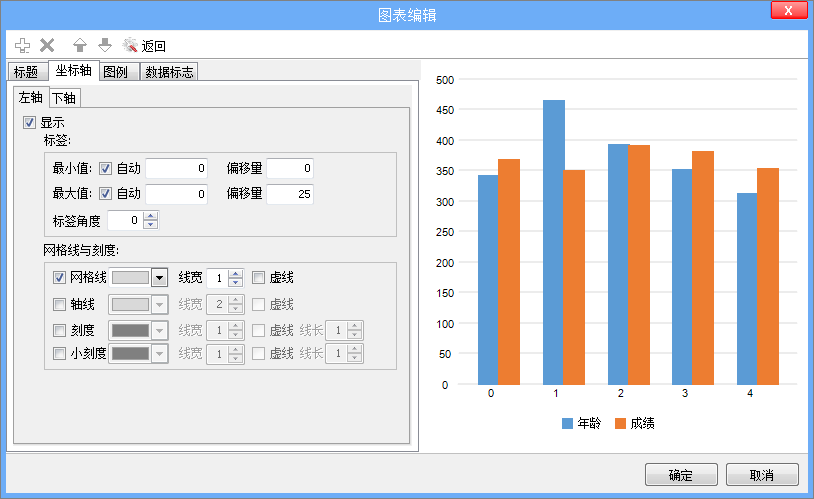Click the 成绩 legend entry
This screenshot has height=499, width=814.
(x=634, y=423)
